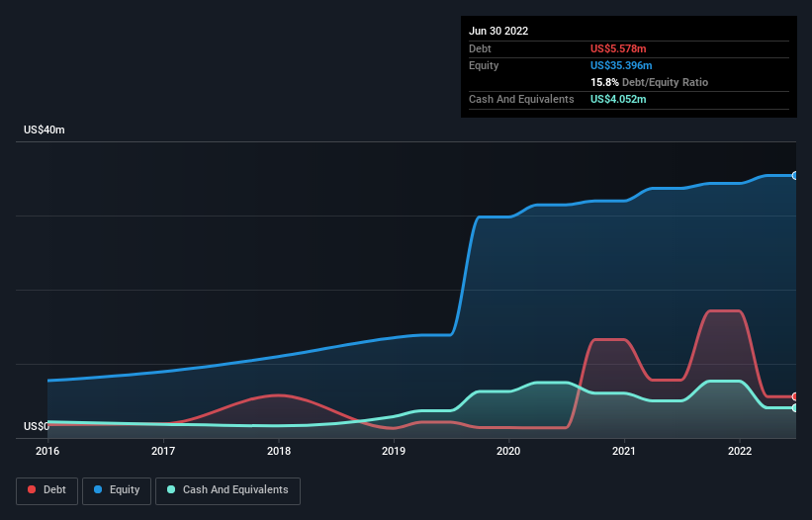Click the 2021 x-axis label
Screen dimensions: 812x520
pos(624,451)
